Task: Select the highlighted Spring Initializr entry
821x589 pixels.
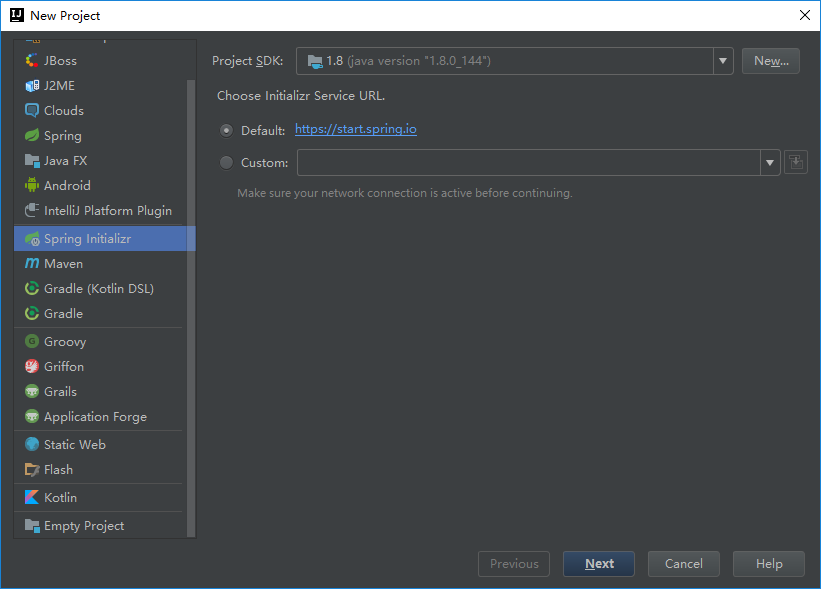Action: (105, 239)
